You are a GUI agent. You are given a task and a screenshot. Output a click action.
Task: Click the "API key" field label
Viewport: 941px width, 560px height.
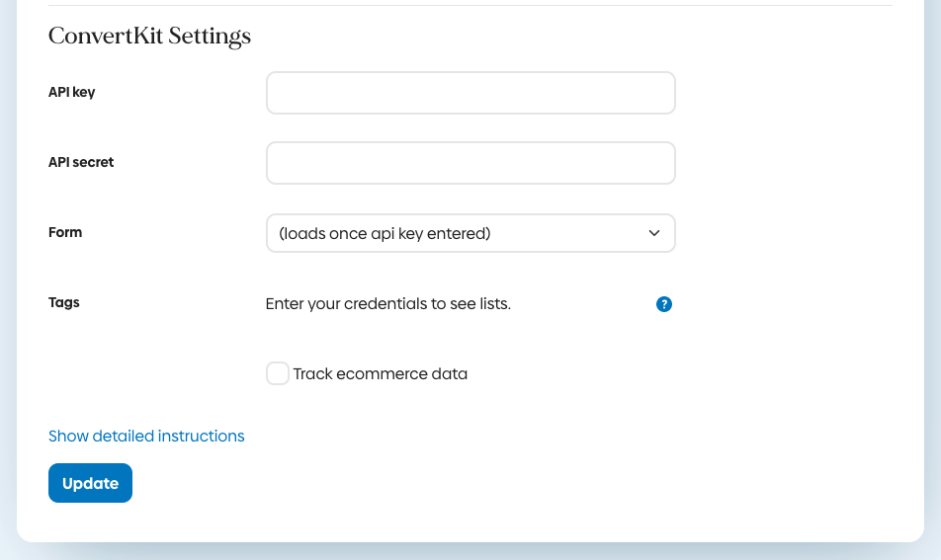pos(72,92)
